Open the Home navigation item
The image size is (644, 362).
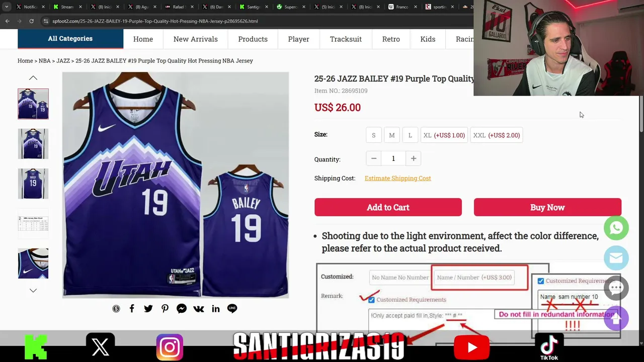(x=143, y=39)
